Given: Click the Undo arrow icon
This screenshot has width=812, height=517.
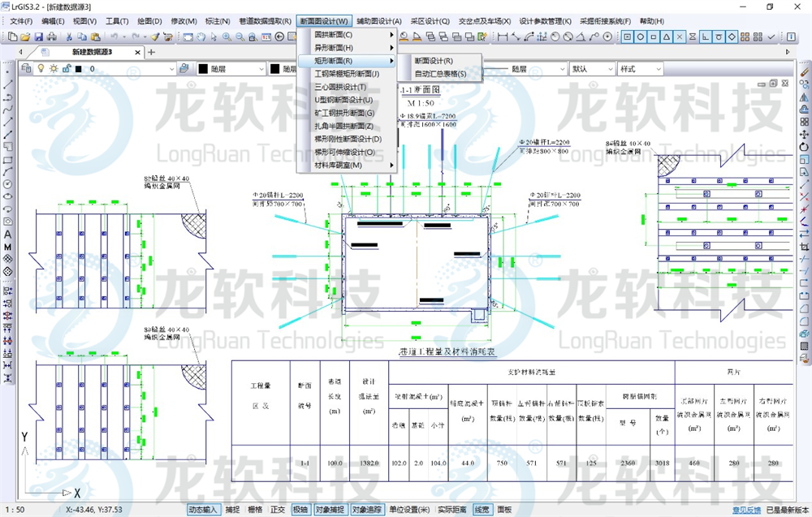Looking at the screenshot, I should (x=114, y=35).
